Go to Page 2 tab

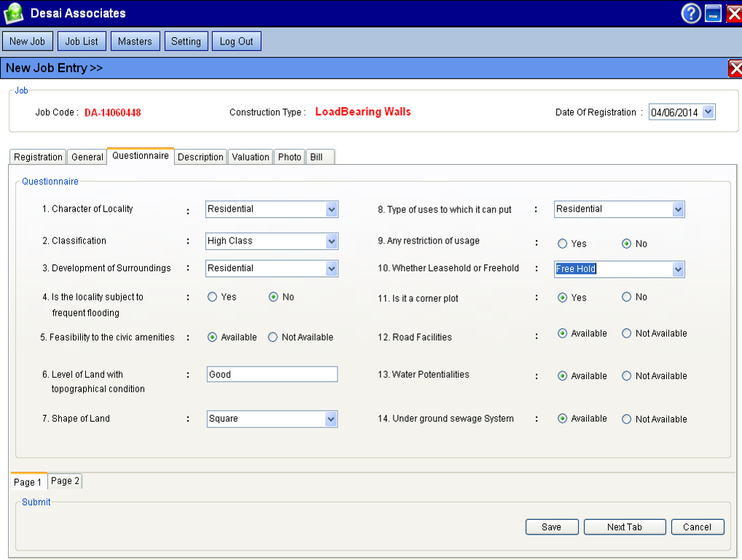coord(65,481)
